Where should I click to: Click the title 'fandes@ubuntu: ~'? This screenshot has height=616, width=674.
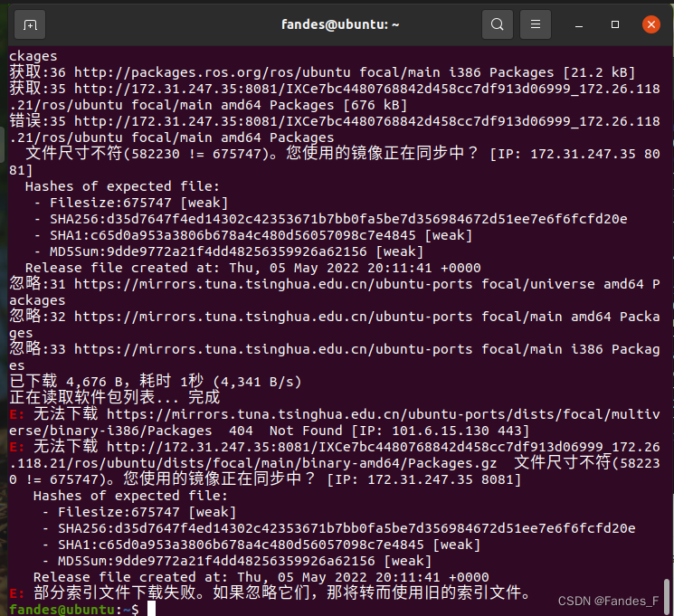point(340,24)
